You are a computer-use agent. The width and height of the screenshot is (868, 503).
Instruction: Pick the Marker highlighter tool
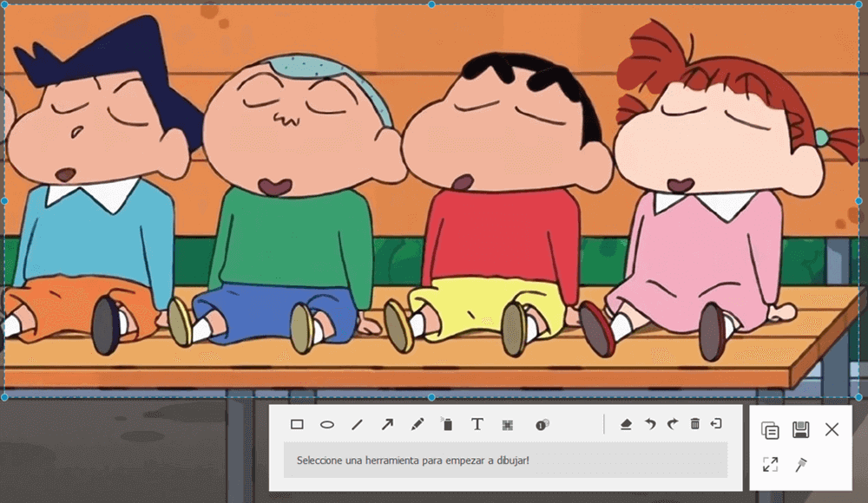(x=447, y=424)
